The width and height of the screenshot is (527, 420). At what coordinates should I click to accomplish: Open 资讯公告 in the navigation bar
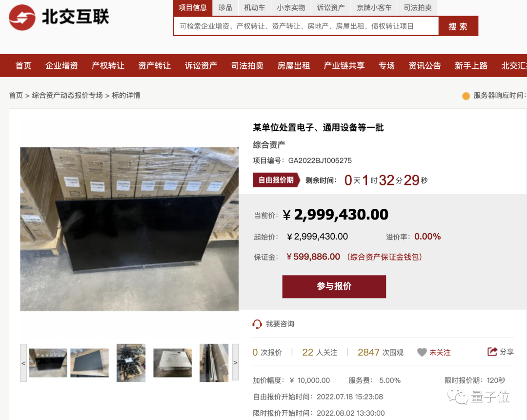(425, 65)
